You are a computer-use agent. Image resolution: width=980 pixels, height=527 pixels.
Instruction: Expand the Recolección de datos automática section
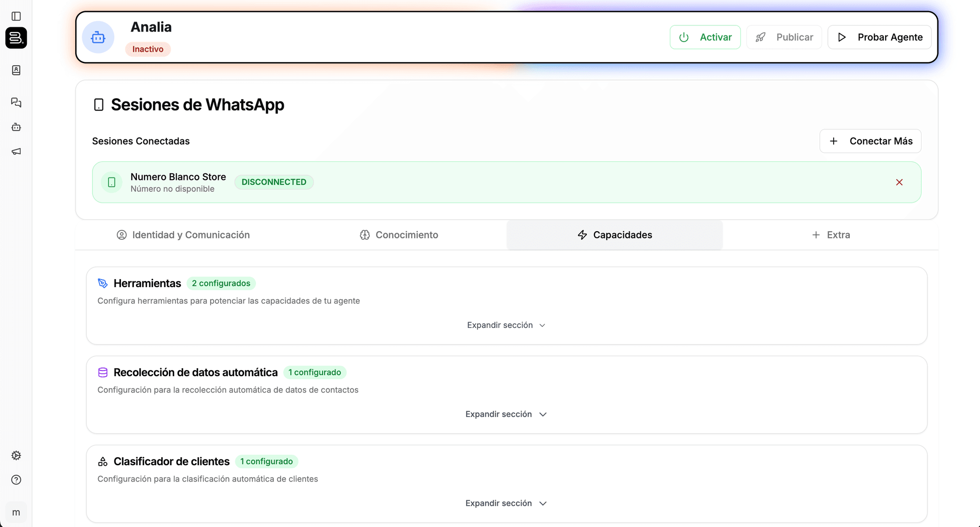pos(506,415)
